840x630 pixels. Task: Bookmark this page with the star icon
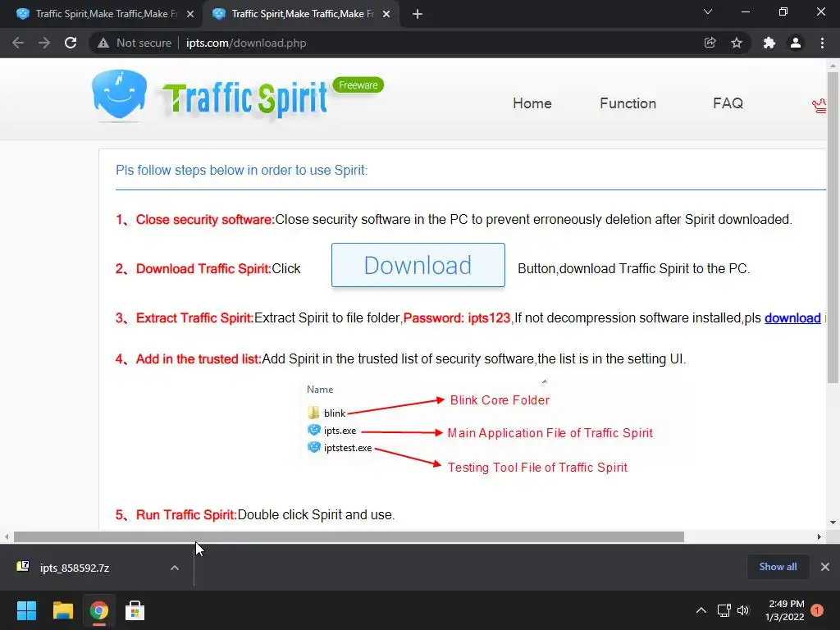737,43
